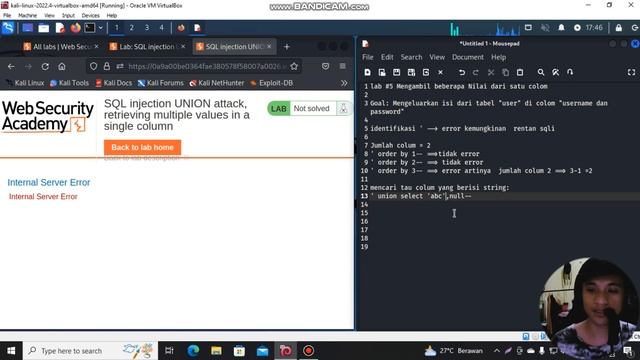Open VirtualBox Machine menu
Screen dimensions: 640x360
pos(27,16)
